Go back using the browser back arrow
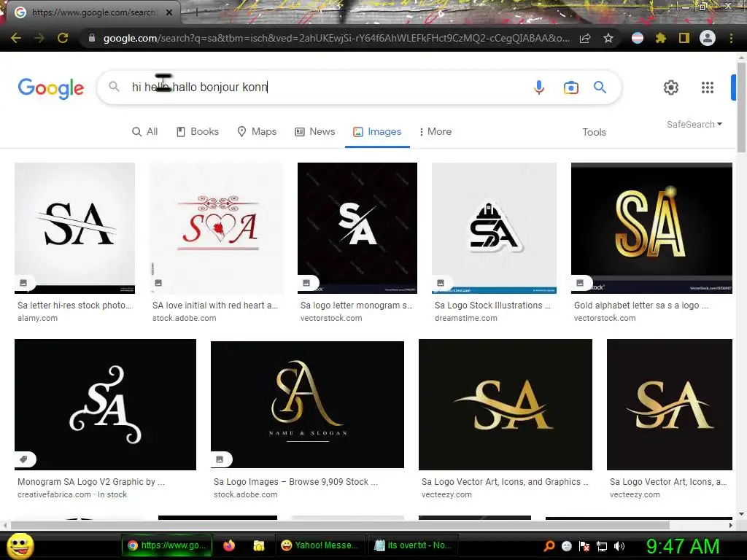Viewport: 747px width, 560px height. [x=16, y=38]
